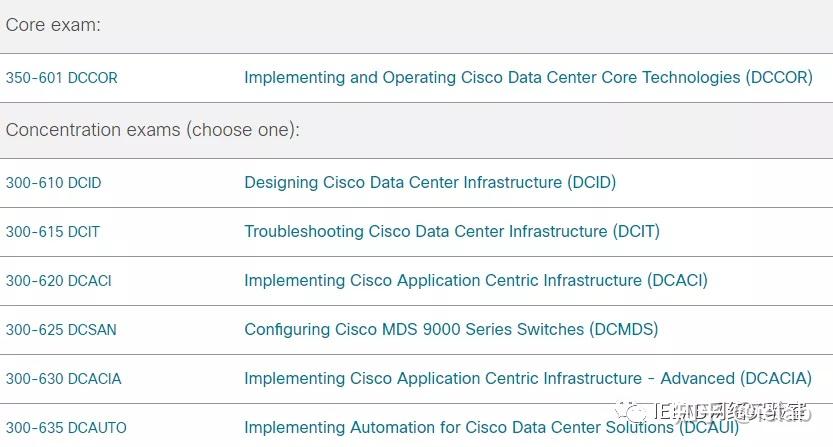Open Implementing Automation for Cisco Data Center Solutions
The image size is (833, 447).
click(x=491, y=427)
